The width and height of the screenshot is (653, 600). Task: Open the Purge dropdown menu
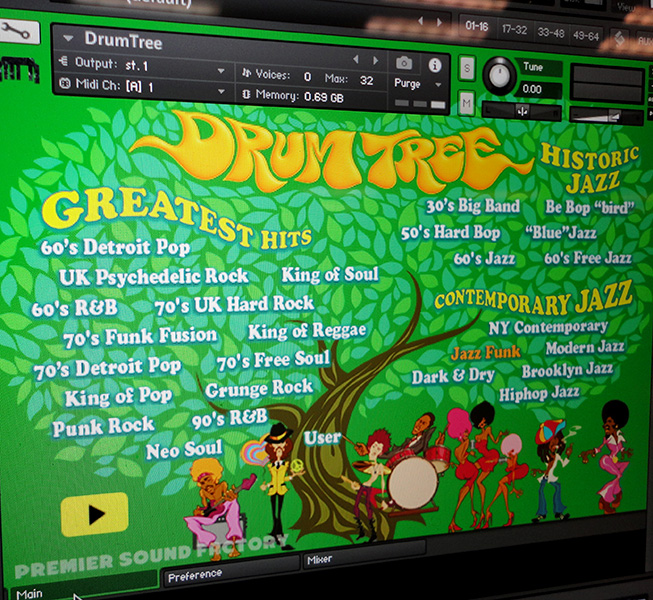click(418, 84)
